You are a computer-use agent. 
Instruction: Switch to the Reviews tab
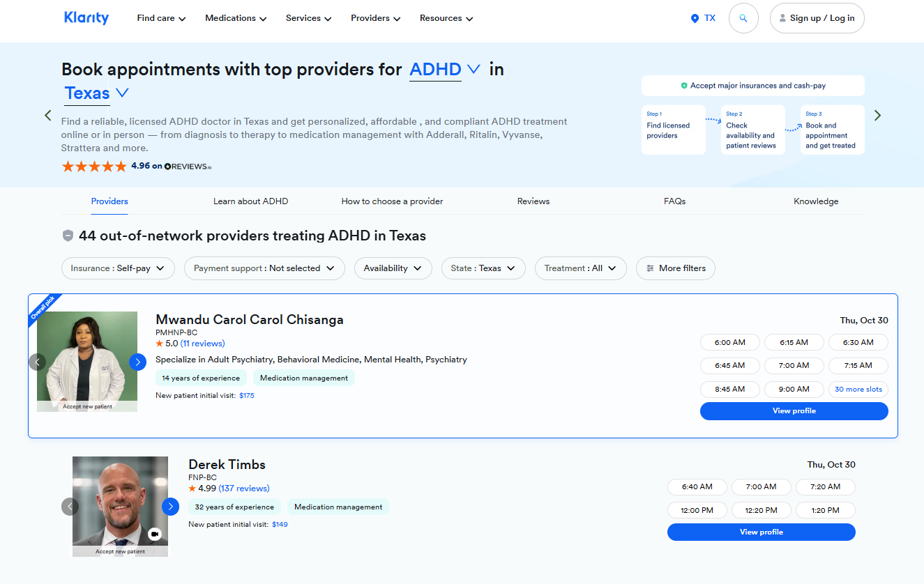pos(533,201)
